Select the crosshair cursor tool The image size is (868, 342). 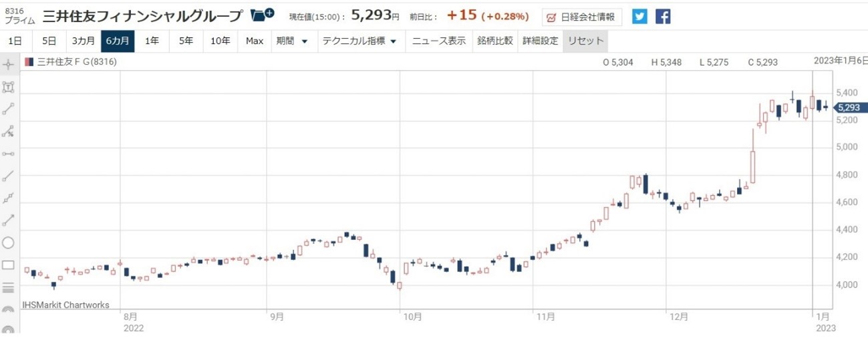tap(8, 65)
